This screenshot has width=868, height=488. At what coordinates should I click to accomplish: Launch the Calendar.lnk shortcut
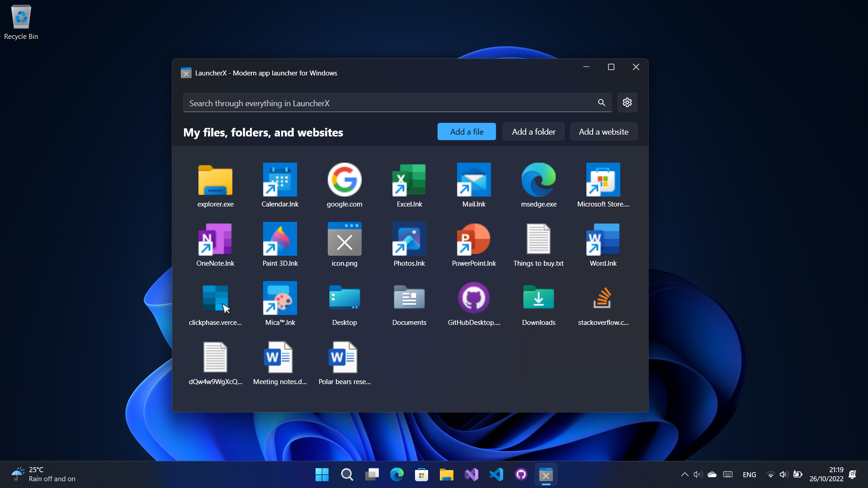[x=280, y=186]
